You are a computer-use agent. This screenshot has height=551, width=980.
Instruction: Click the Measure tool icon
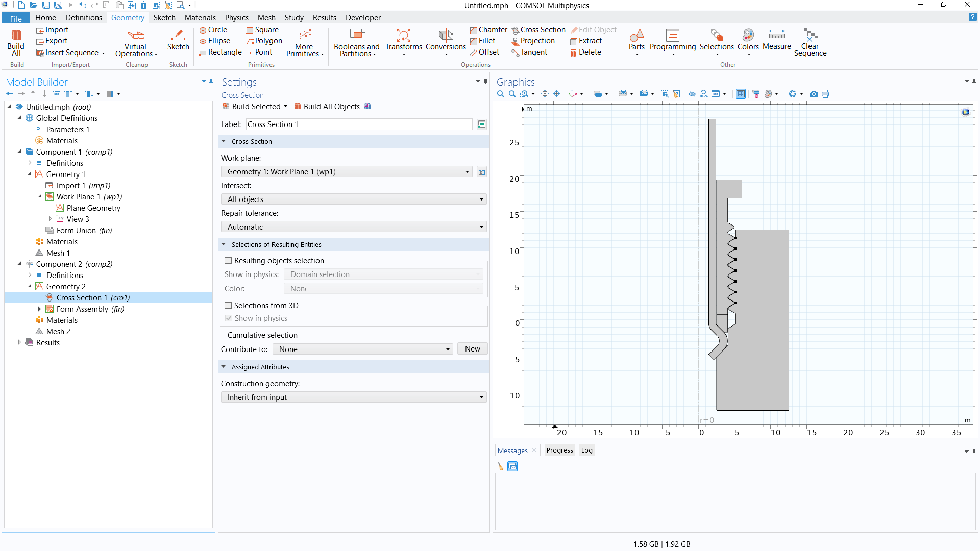(776, 40)
